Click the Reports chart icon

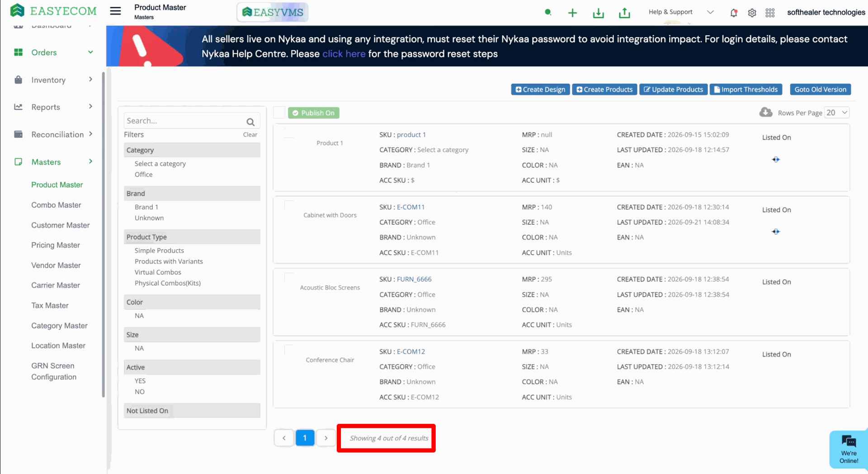point(18,107)
